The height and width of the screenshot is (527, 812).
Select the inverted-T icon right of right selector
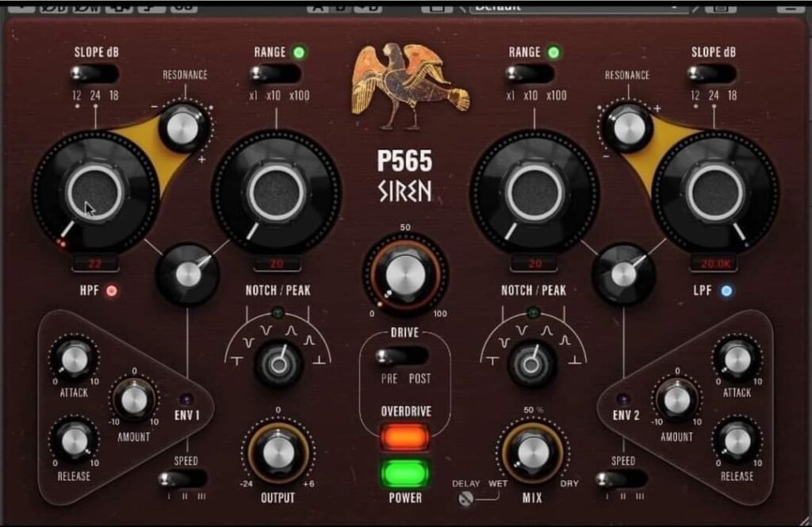[574, 361]
